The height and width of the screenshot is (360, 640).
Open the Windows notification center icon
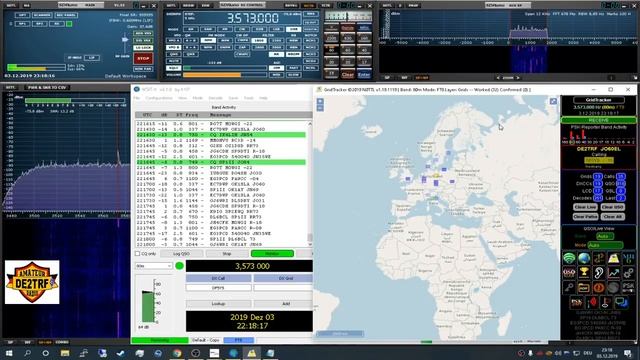(x=628, y=353)
